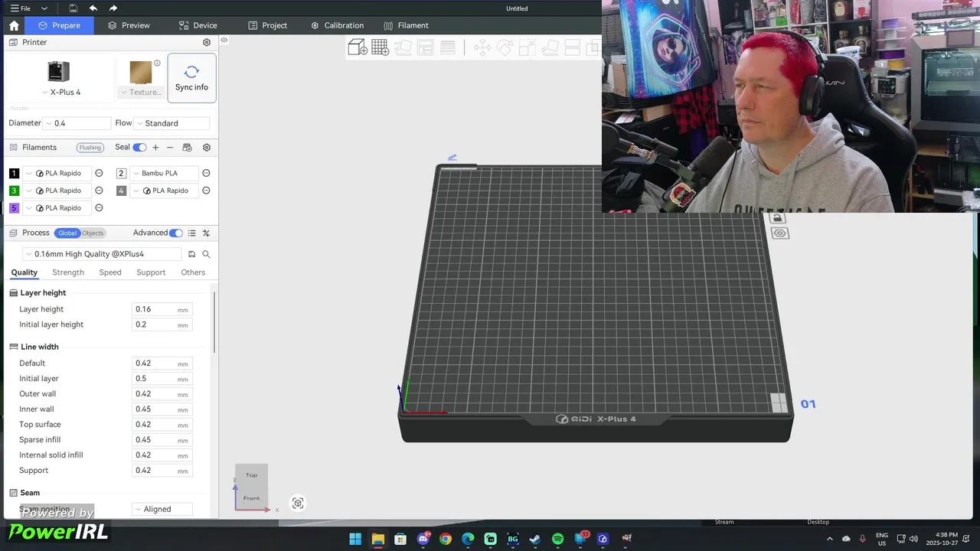Click the Move tool arrows icon

tap(482, 47)
